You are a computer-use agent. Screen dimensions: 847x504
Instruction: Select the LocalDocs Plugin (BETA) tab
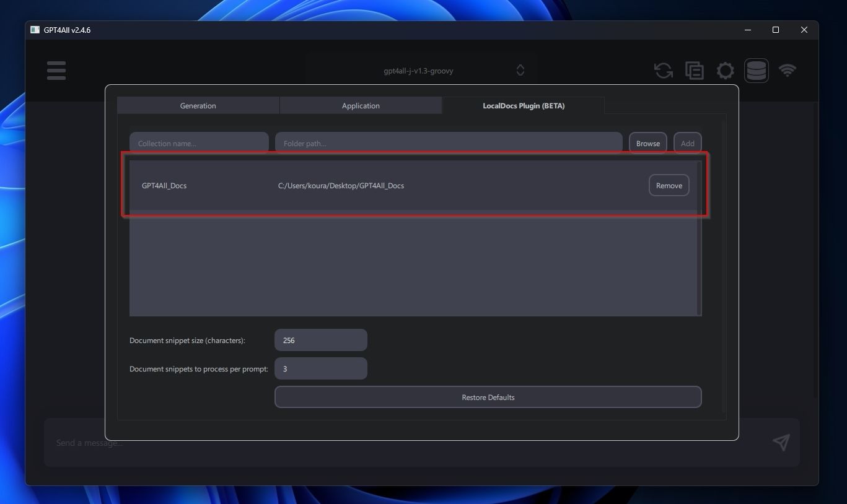523,105
